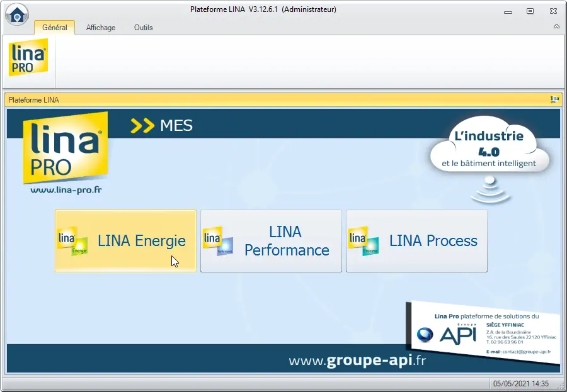Screen dimensions: 567x392
Task: Click the large lina PRO banner logo
Action: pyautogui.click(x=66, y=147)
